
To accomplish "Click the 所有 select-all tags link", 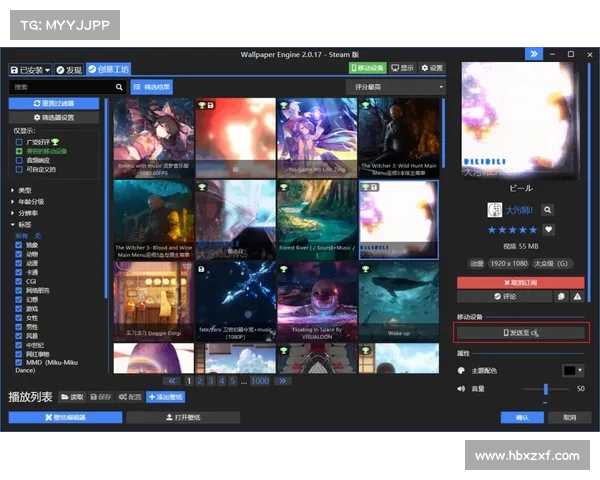I will (x=21, y=236).
